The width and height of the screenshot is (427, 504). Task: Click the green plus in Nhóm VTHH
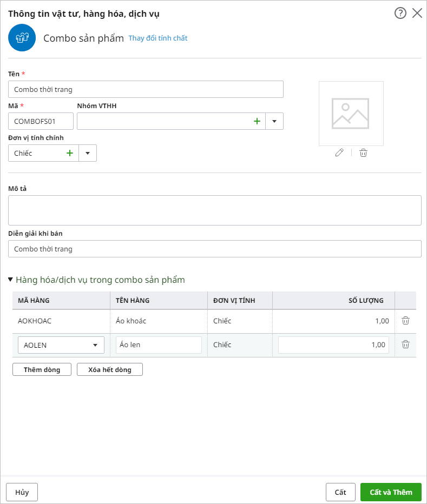(257, 121)
